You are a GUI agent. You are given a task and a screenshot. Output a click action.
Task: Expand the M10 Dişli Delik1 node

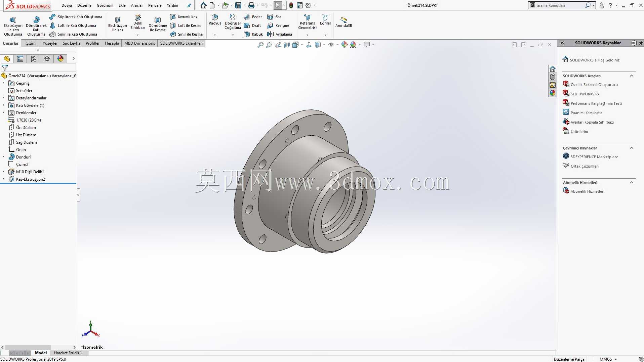(3, 172)
